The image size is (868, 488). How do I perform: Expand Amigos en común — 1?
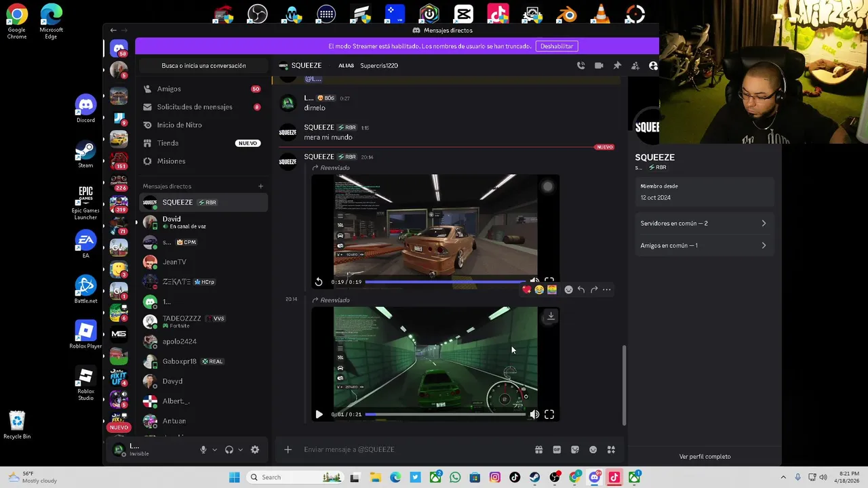704,245
